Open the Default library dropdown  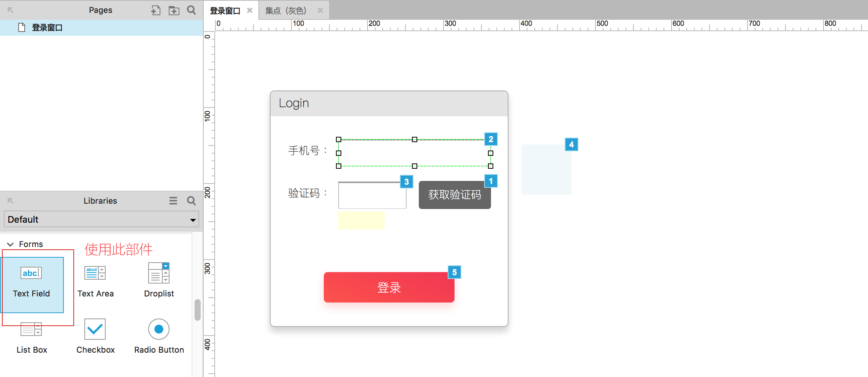[101, 219]
